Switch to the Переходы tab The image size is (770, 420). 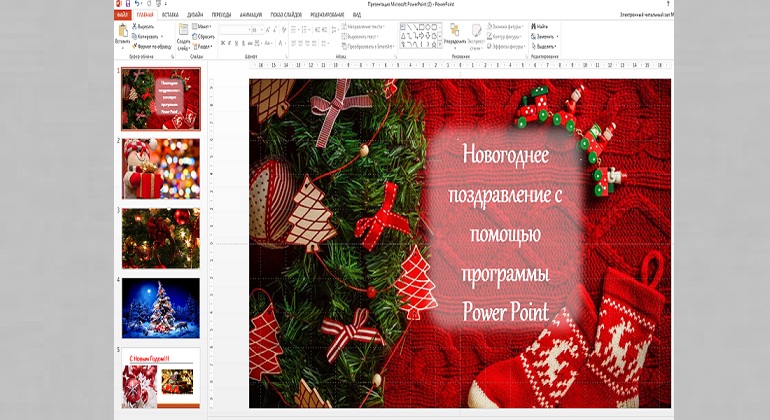(x=221, y=15)
